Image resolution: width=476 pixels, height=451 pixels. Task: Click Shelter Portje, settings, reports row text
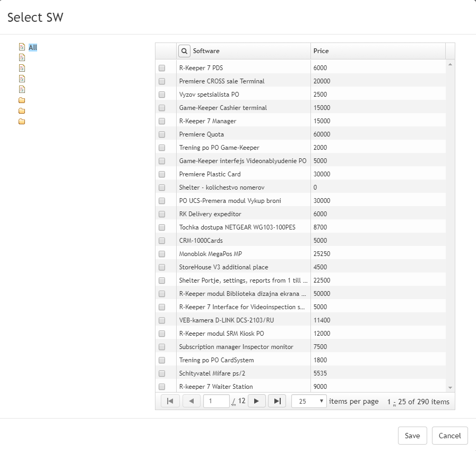[243, 280]
